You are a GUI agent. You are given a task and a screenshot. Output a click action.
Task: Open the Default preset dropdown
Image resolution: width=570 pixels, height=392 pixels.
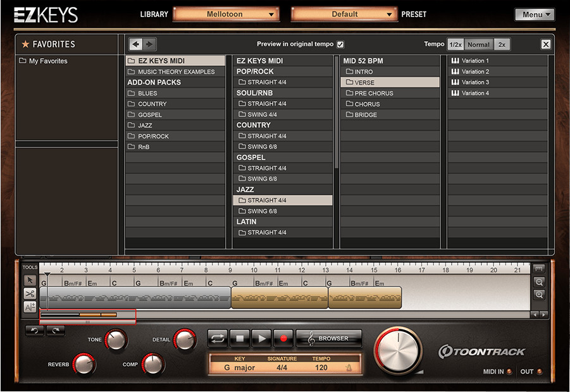pyautogui.click(x=344, y=14)
